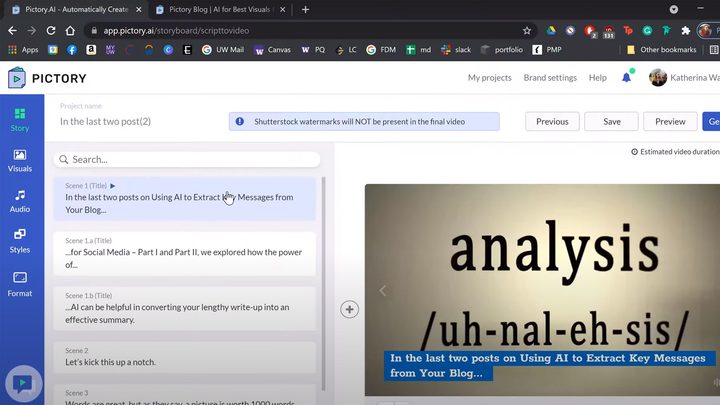The height and width of the screenshot is (405, 720).
Task: Click the browser back arrow
Action: pyautogui.click(x=12, y=31)
